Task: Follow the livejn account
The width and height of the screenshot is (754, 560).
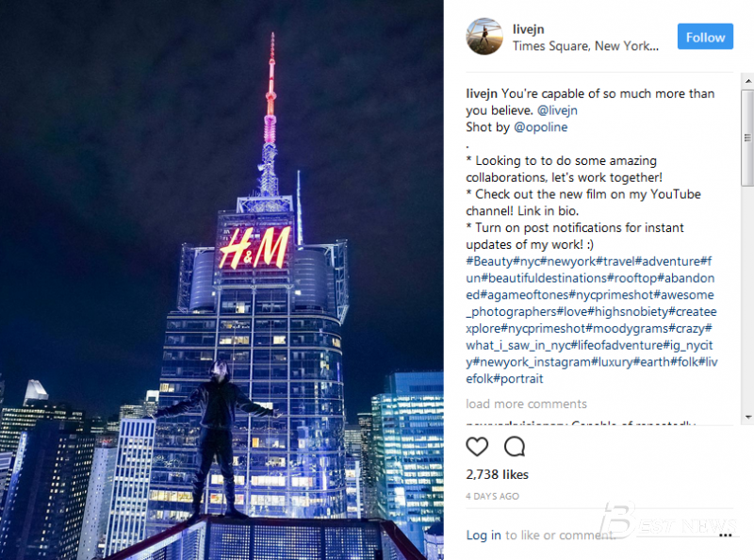Action: click(x=705, y=37)
